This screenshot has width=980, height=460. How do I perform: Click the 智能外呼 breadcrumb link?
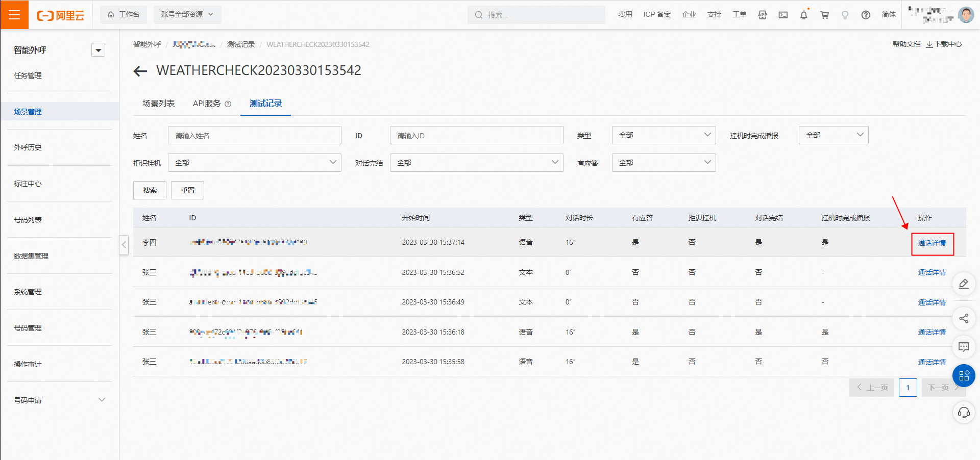coord(147,44)
